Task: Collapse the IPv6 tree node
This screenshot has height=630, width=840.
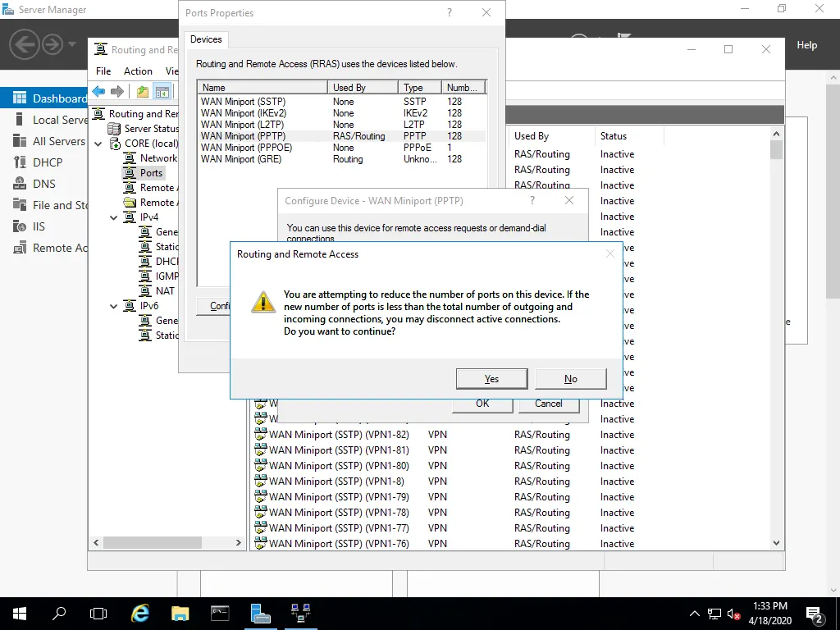Action: (x=113, y=306)
